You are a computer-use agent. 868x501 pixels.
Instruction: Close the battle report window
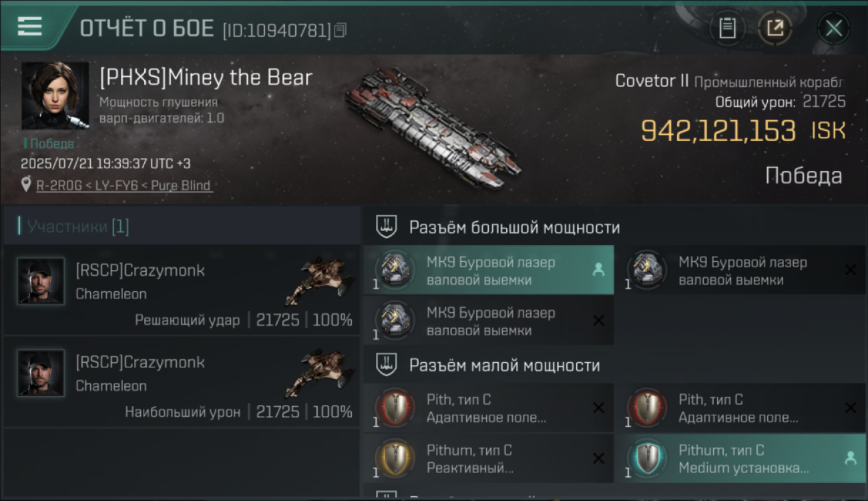click(x=833, y=28)
